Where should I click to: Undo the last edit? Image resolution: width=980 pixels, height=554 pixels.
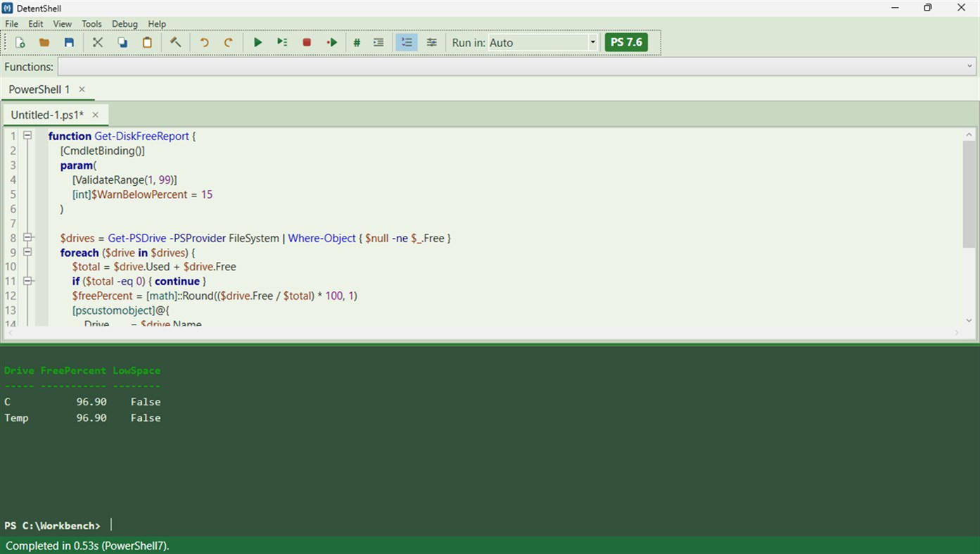point(204,42)
